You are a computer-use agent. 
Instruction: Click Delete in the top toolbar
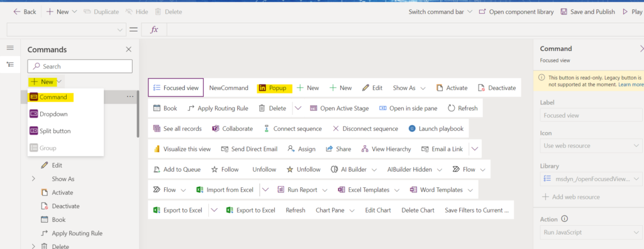pos(169,12)
